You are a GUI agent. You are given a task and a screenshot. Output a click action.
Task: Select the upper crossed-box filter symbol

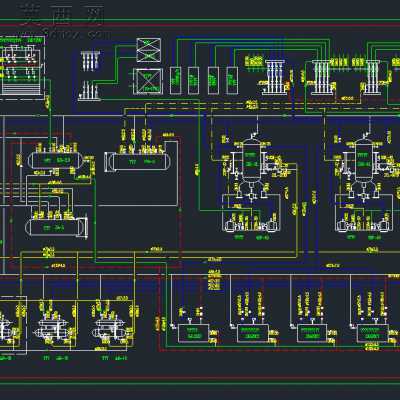[149, 50]
